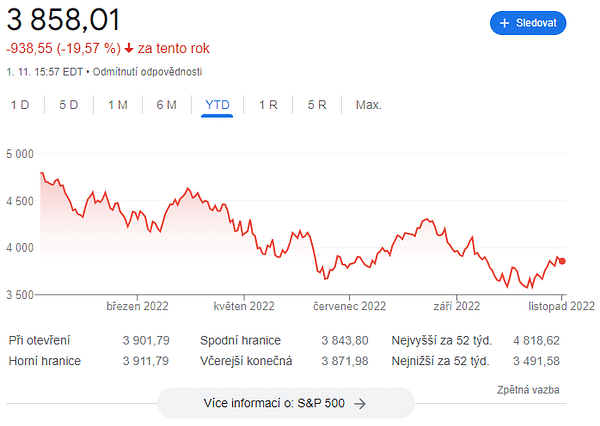
Task: Click the Zpětná vazba feedback link
Action: [528, 390]
